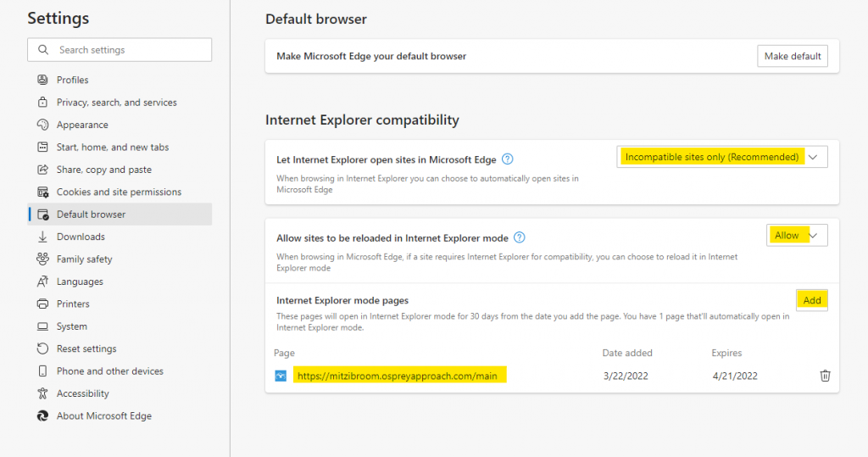Click the favicon of the mitzibroom page entry
Viewport: 868px width, 457px height.
(281, 376)
